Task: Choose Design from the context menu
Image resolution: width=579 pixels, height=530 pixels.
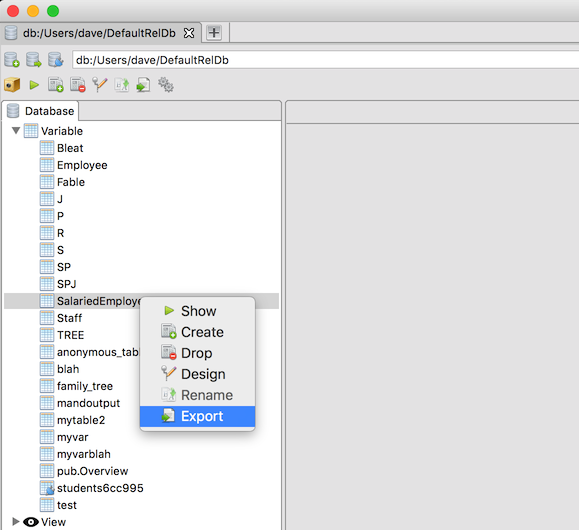Action: pyautogui.click(x=197, y=374)
